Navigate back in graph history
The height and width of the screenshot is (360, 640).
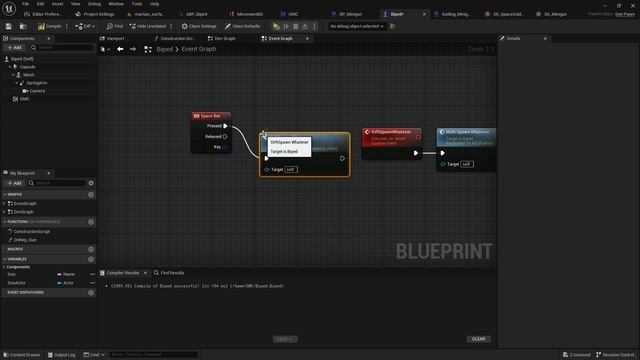[120, 49]
